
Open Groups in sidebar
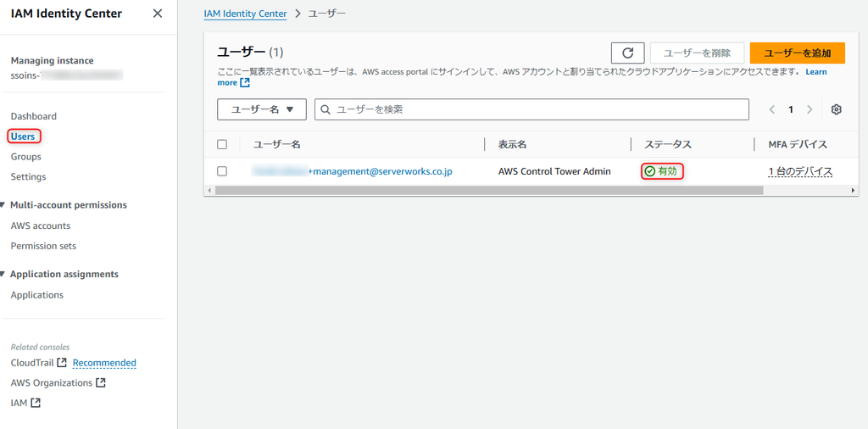point(26,157)
